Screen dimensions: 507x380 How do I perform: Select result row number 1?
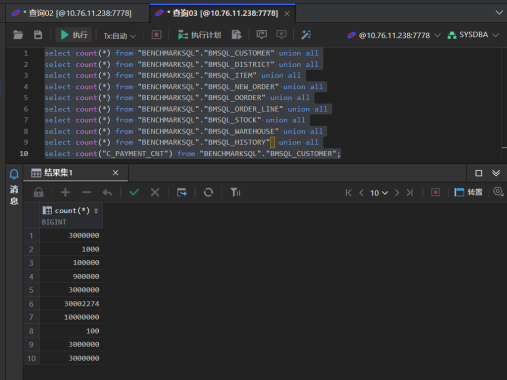(x=31, y=236)
